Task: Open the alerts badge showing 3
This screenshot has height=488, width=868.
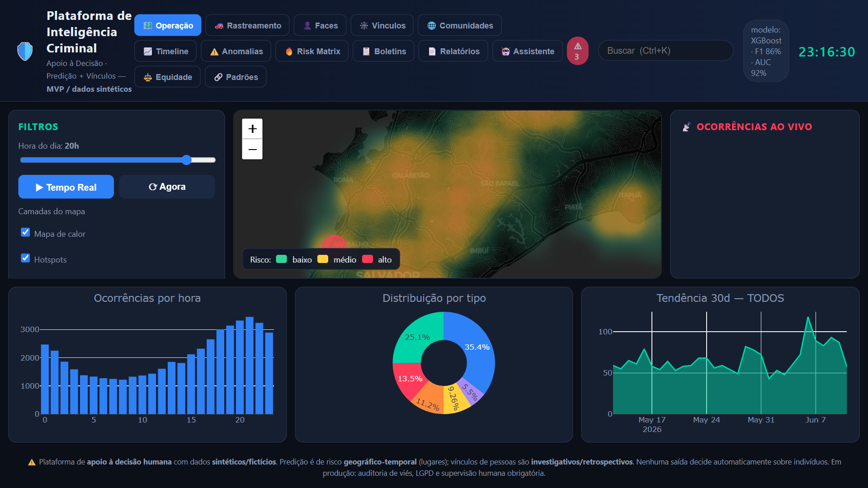Action: [x=577, y=51]
